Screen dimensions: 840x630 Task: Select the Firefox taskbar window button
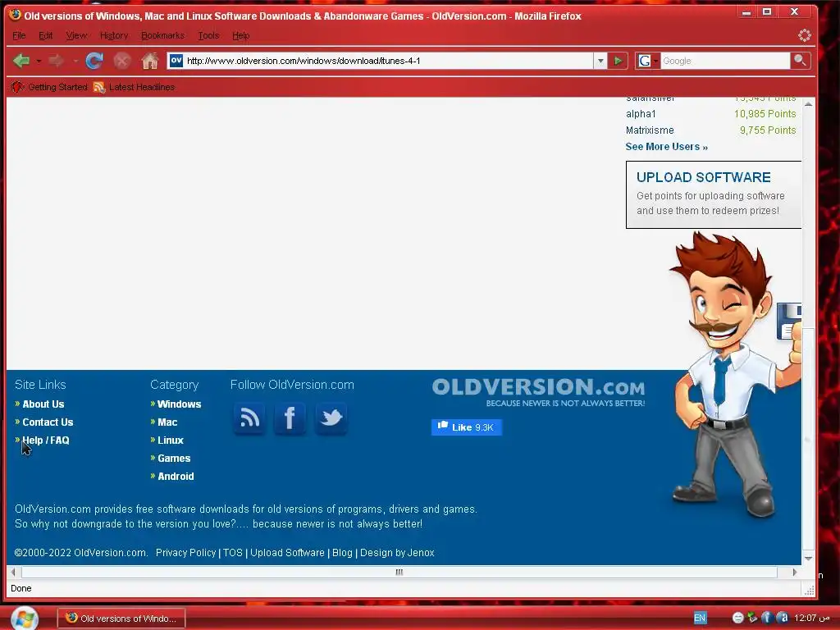(121, 619)
